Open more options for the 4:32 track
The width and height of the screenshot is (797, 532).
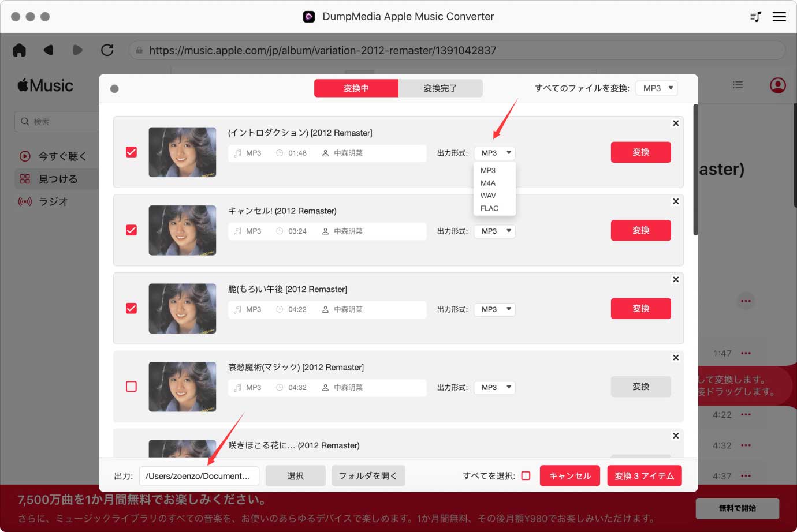point(746,445)
